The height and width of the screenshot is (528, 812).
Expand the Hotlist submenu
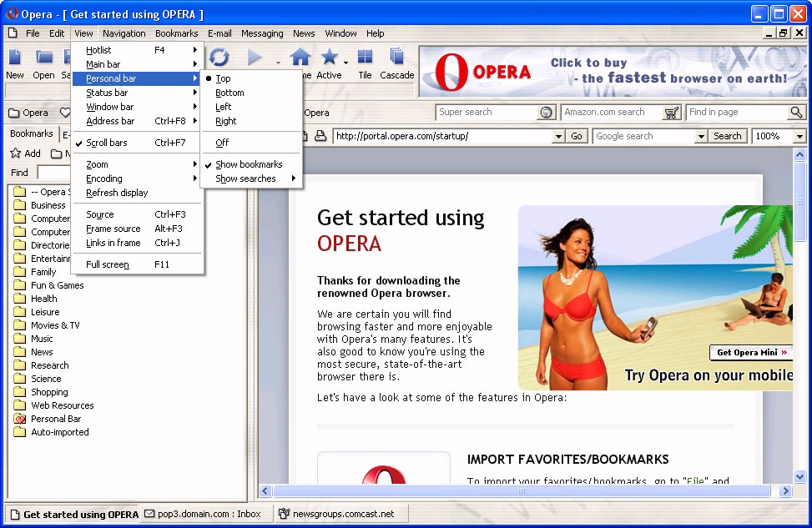137,50
